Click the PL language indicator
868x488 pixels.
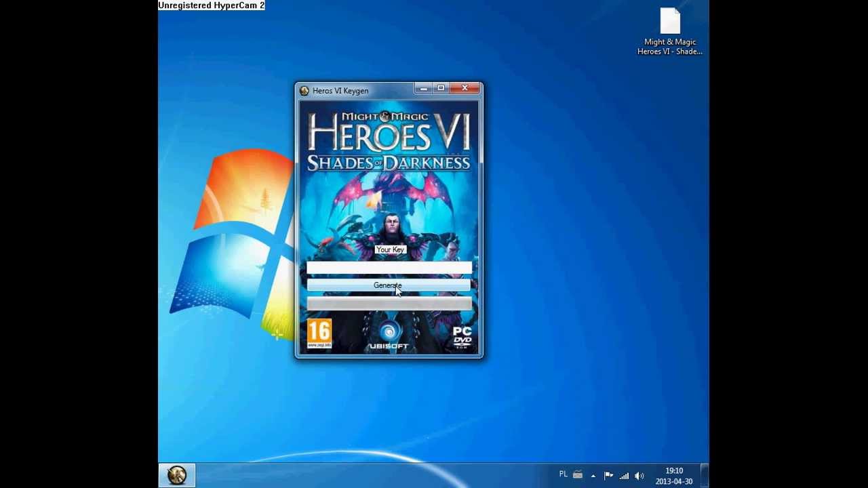click(x=563, y=474)
